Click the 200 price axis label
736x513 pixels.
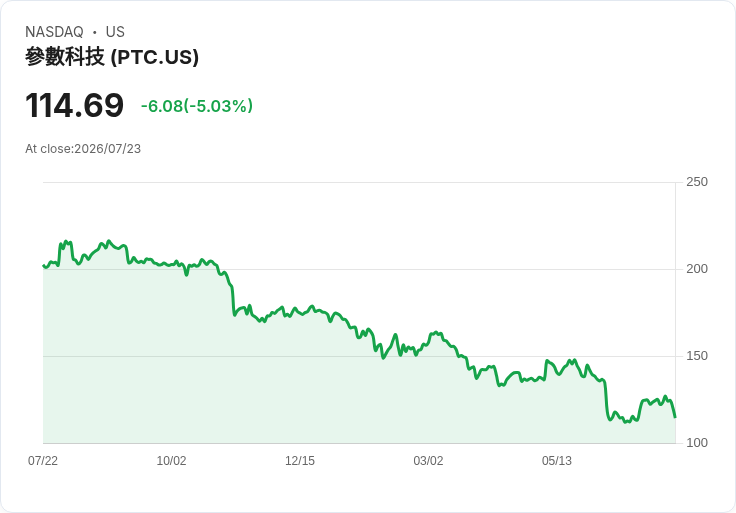[x=697, y=269]
